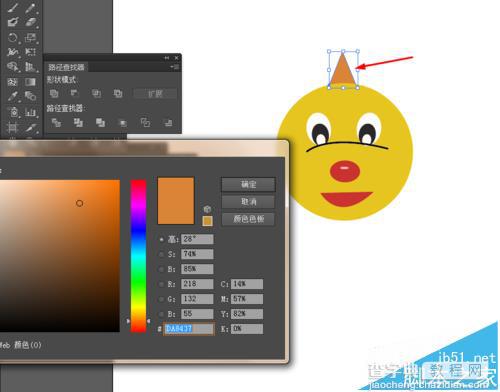
Task: Click the Divide pathfinder icon
Action: pyautogui.click(x=56, y=123)
